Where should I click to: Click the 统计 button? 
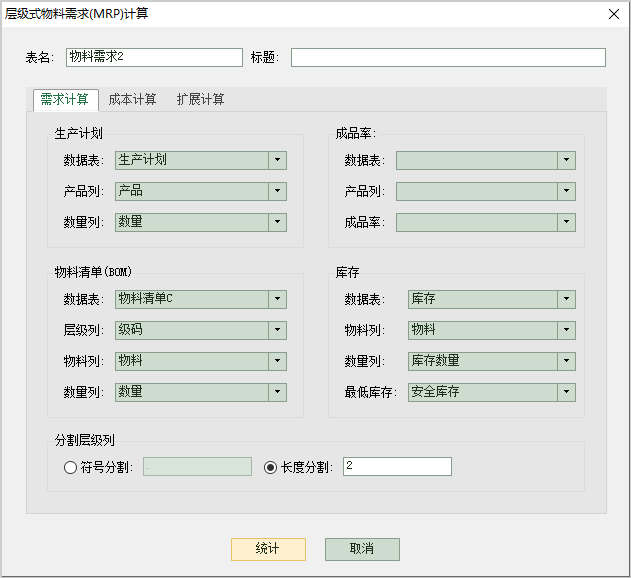(x=267, y=549)
